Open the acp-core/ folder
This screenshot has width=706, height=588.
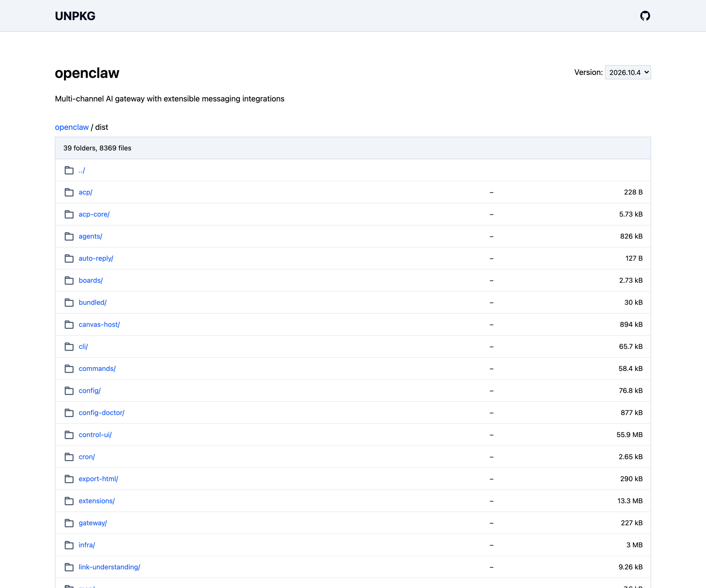click(x=94, y=214)
